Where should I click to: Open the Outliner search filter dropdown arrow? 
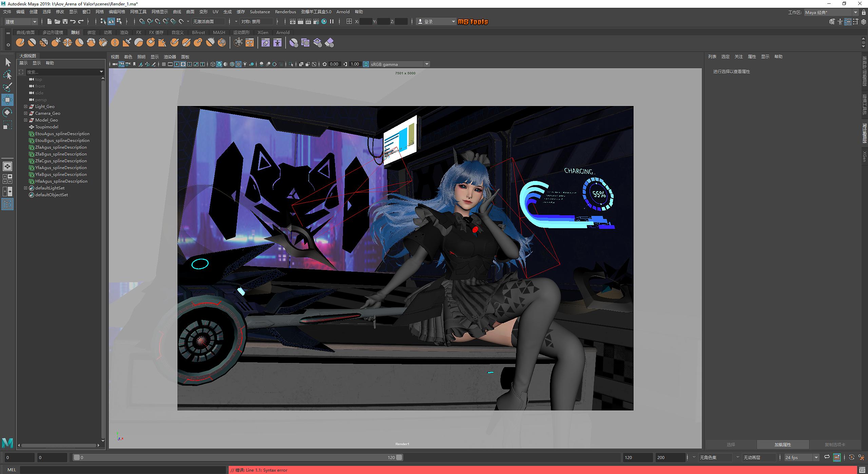101,72
